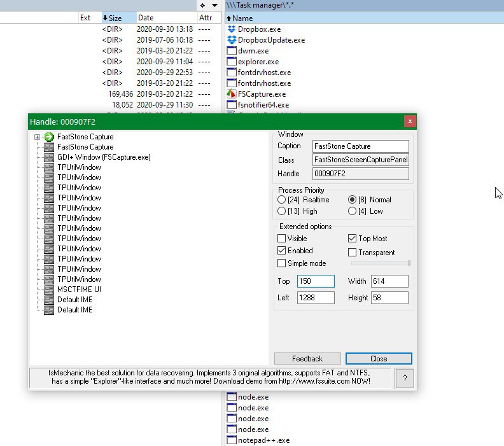The image size is (504, 446).
Task: Sort by Date column header
Action: (167, 18)
